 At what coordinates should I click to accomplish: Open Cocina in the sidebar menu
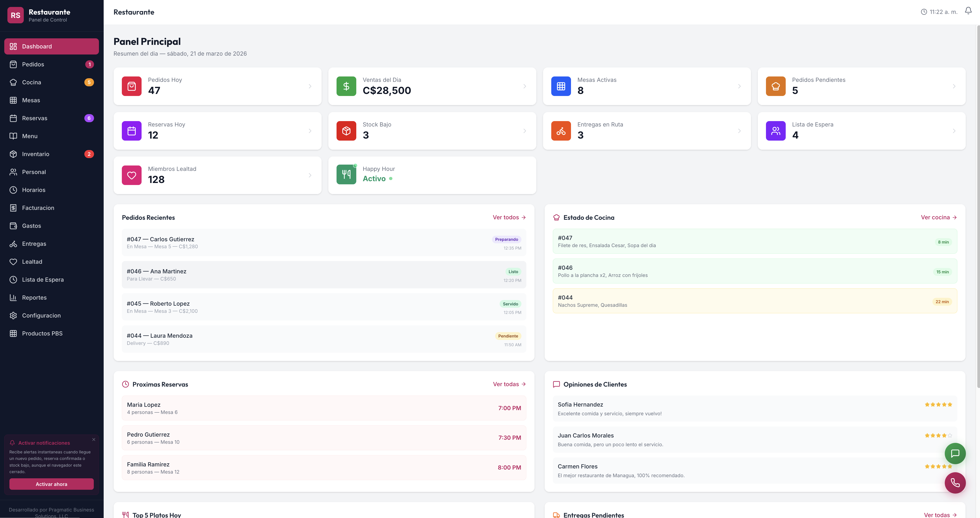pos(32,82)
